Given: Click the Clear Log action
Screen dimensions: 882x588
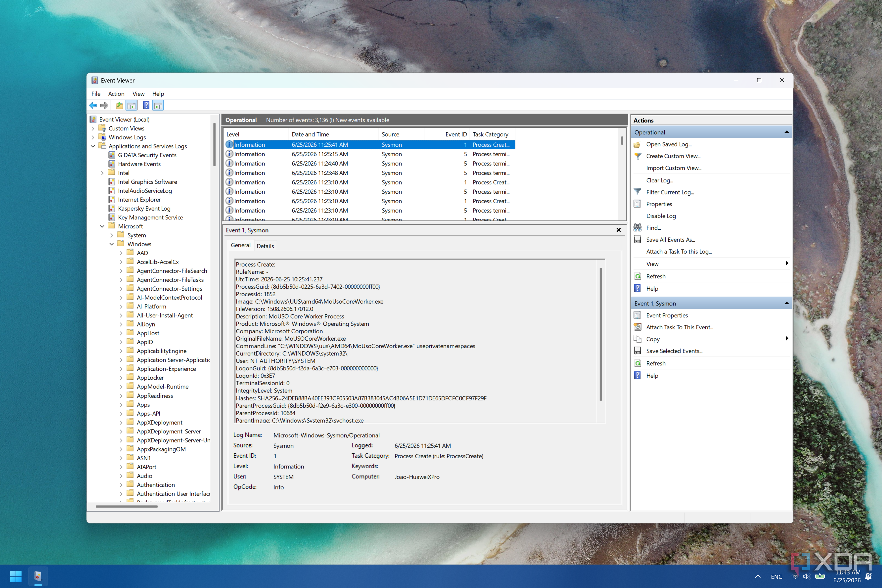Looking at the screenshot, I should coord(660,180).
